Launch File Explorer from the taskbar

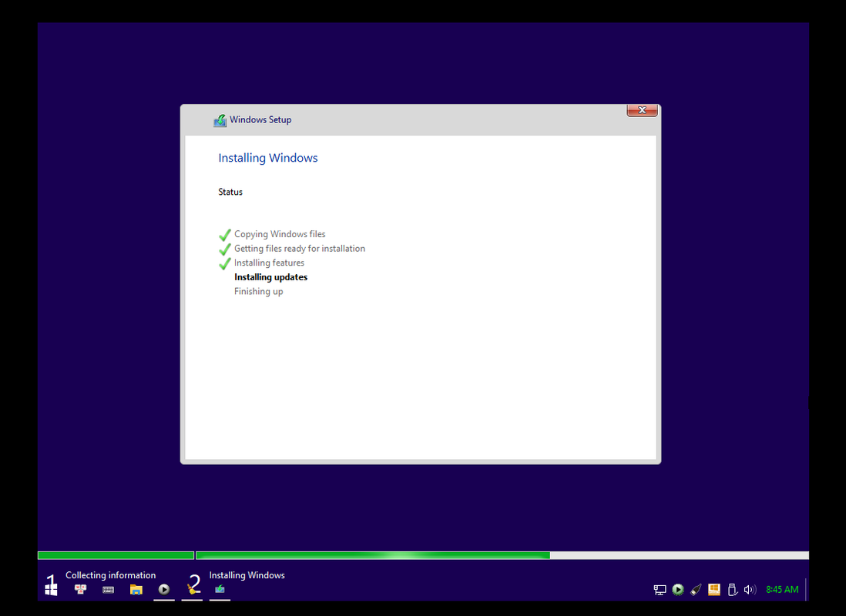coord(136,590)
